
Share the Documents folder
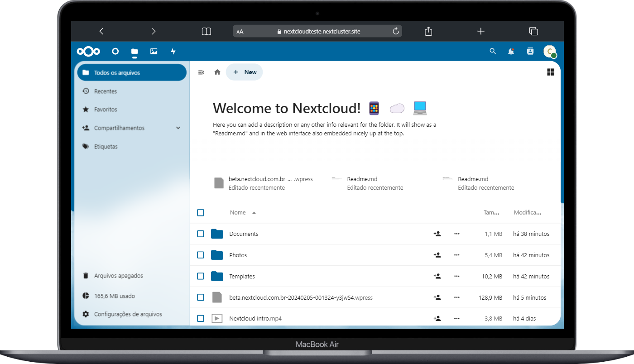[437, 234]
